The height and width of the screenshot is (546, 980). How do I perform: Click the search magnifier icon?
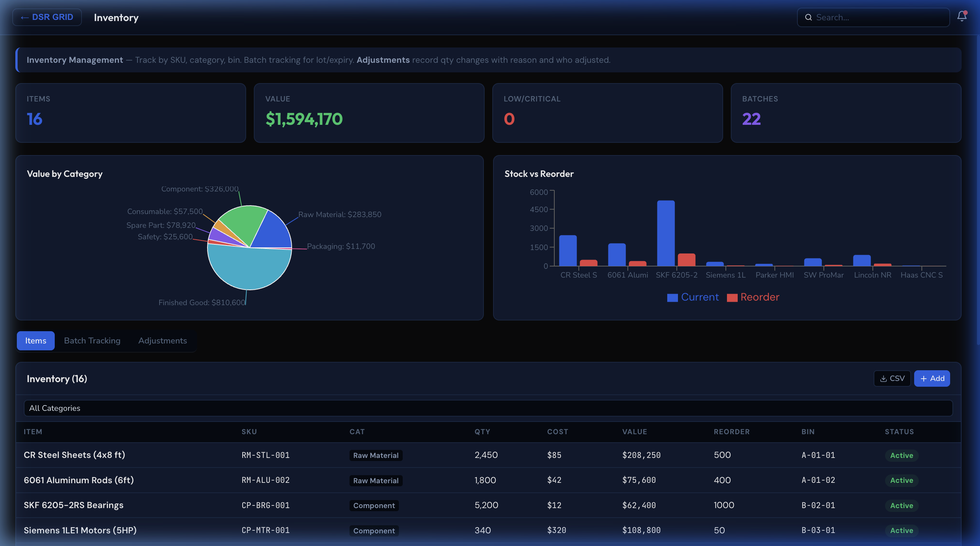[x=809, y=17]
